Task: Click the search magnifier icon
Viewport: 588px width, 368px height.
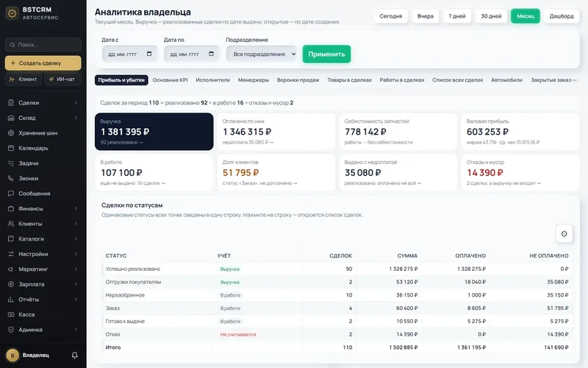Action: tap(12, 45)
